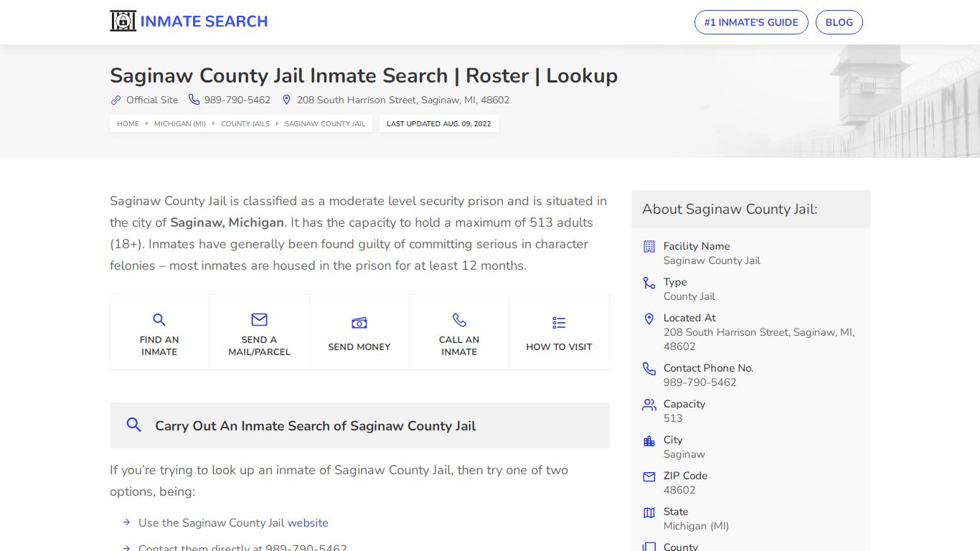Open header address 208 South Harrison Street
Screen dimensions: 980x551
point(403,100)
